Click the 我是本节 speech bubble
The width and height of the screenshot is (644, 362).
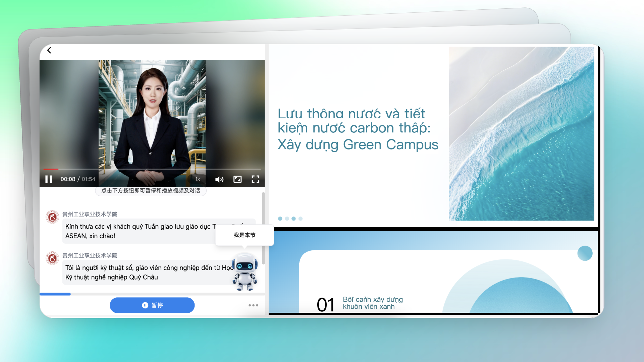click(x=245, y=235)
